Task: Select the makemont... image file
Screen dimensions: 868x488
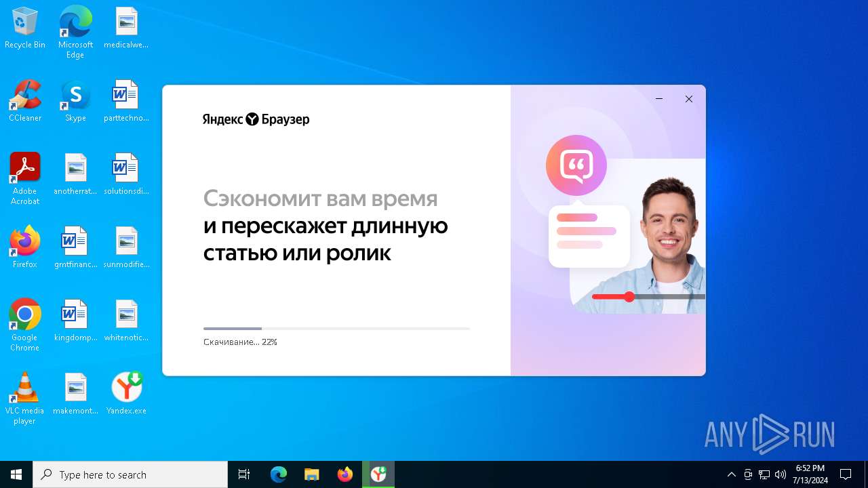Action: pos(75,394)
